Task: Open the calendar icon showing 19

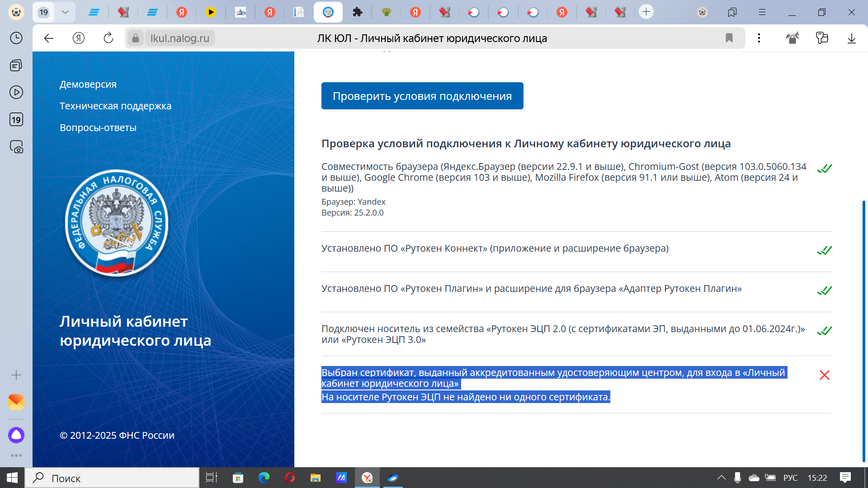Action: coord(16,120)
